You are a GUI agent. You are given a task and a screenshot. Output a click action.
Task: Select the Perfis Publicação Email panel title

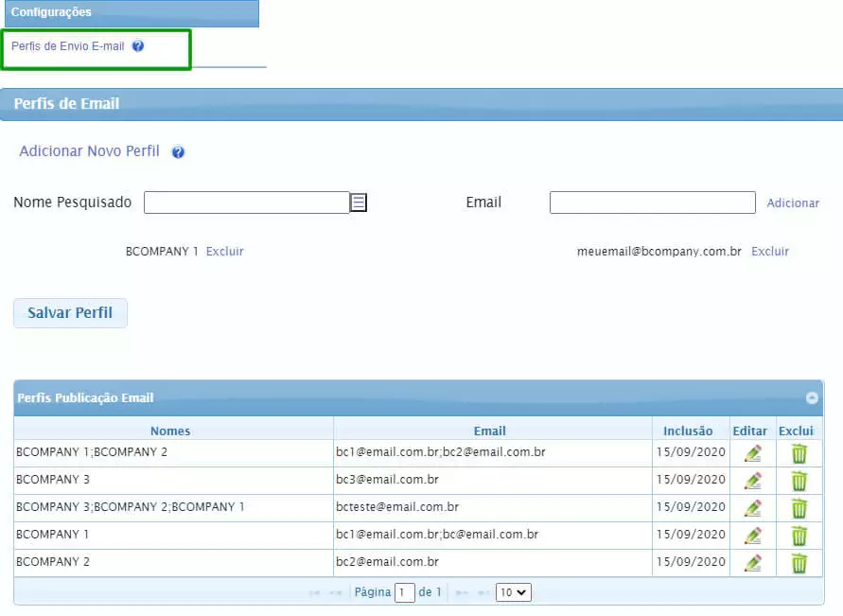click(85, 397)
